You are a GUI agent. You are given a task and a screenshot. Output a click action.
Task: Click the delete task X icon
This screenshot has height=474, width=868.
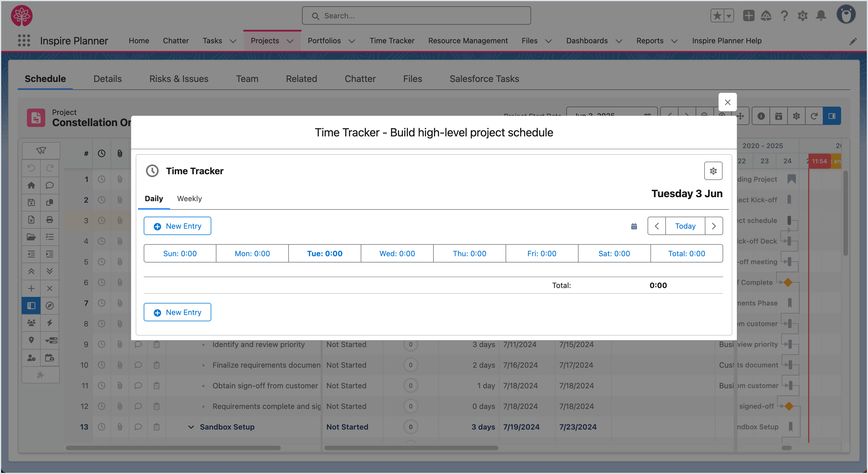[50, 289]
